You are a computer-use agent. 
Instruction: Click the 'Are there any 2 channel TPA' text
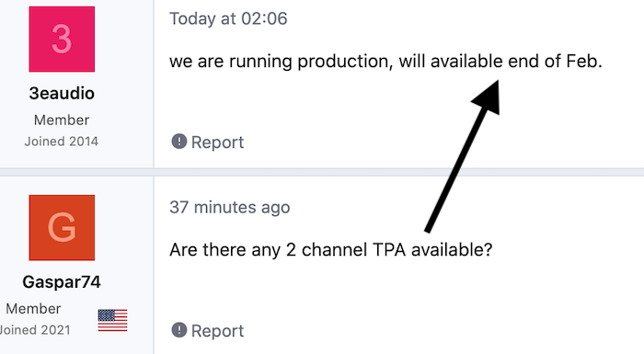click(x=330, y=250)
